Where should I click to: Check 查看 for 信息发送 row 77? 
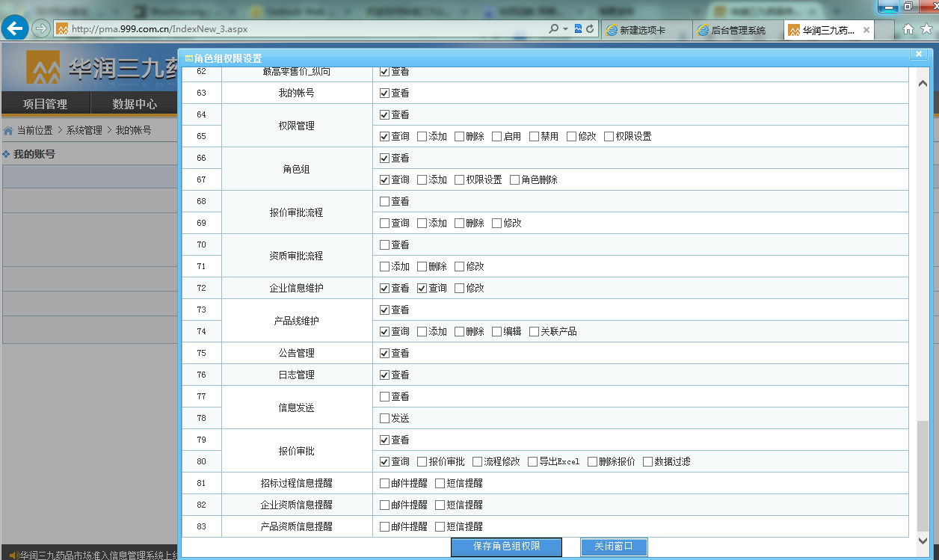tap(384, 396)
